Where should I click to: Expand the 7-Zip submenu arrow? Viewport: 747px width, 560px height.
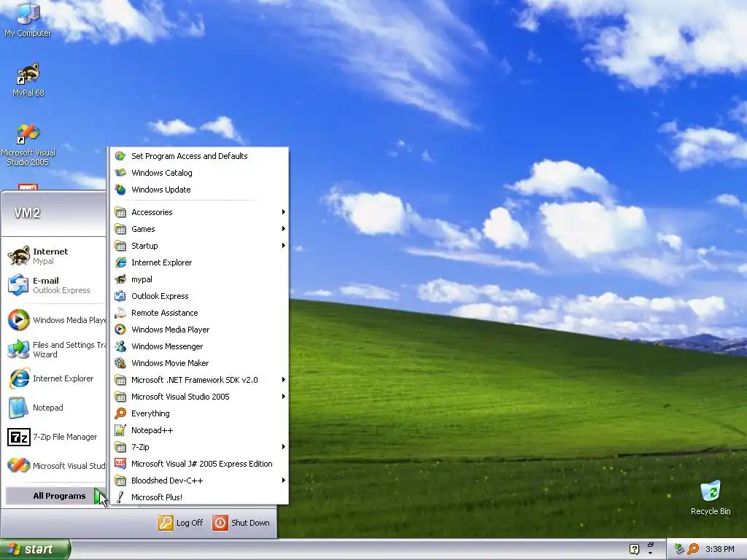[x=284, y=447]
